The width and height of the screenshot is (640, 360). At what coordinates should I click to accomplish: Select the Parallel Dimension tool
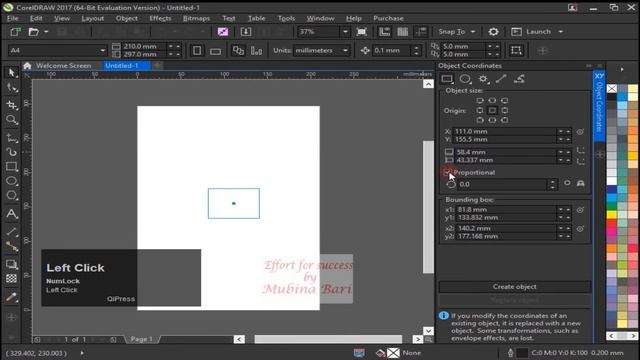coord(12,232)
